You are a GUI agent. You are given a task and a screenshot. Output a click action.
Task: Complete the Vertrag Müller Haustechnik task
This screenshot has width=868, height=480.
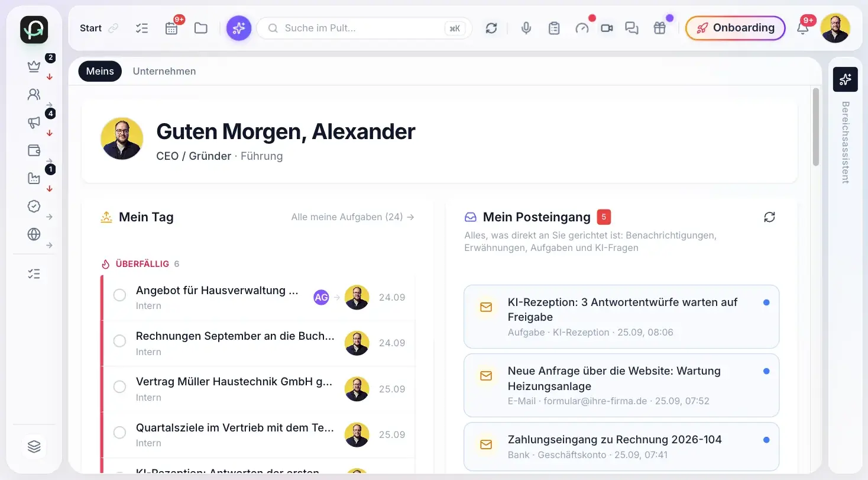pos(119,386)
